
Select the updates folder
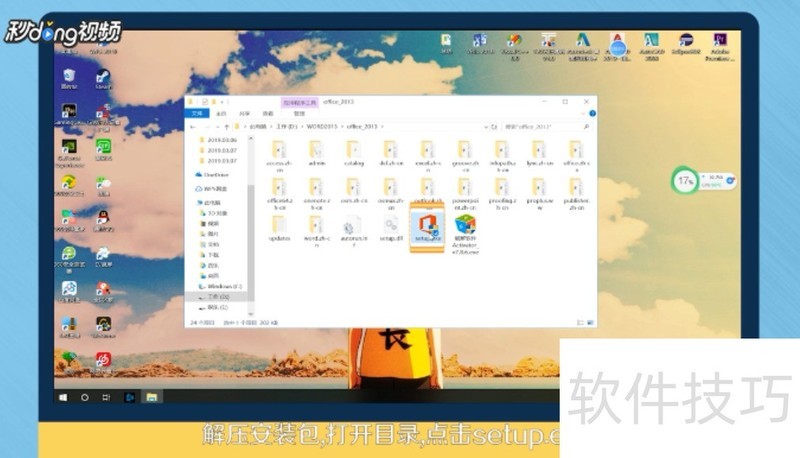[x=279, y=228]
